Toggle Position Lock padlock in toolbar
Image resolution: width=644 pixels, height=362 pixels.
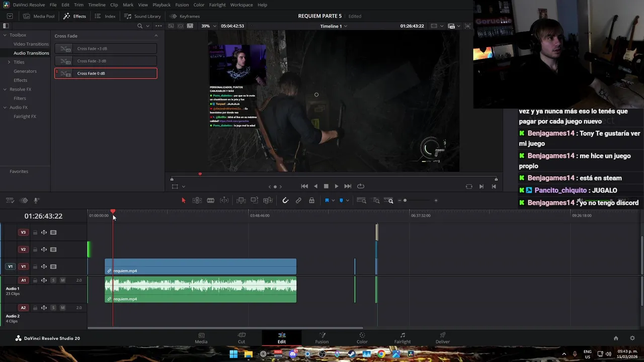point(311,200)
